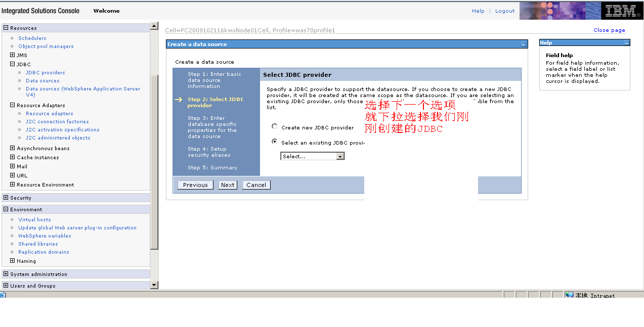This screenshot has height=327, width=644.
Task: Open Object pool managers link
Action: tap(46, 46)
